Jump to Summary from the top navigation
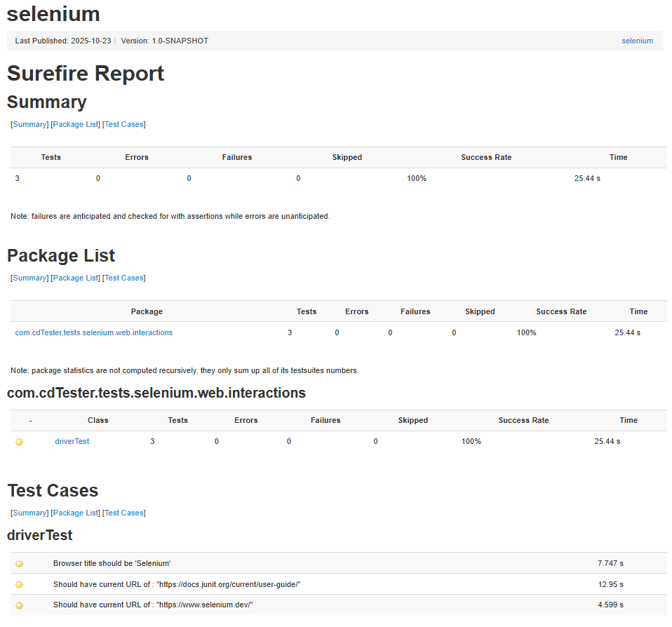 tap(29, 124)
